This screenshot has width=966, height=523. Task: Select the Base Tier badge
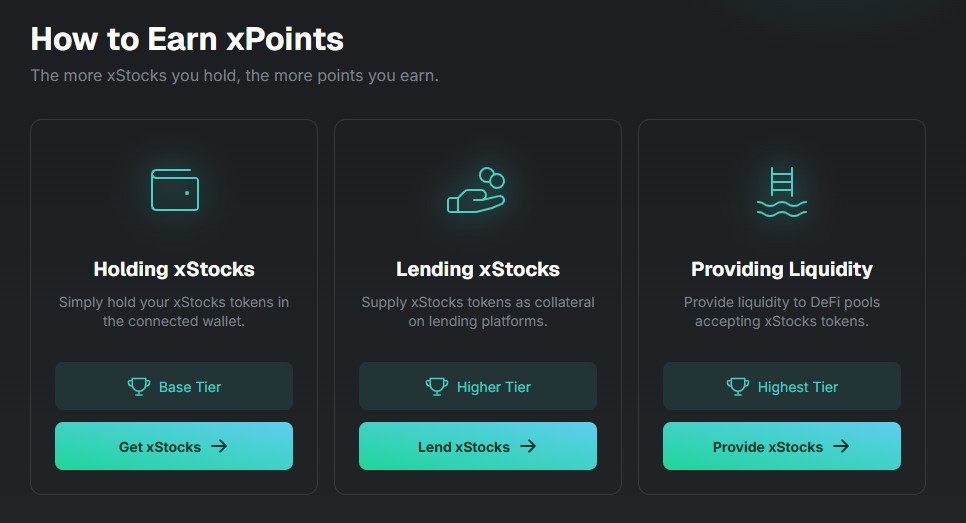point(174,386)
